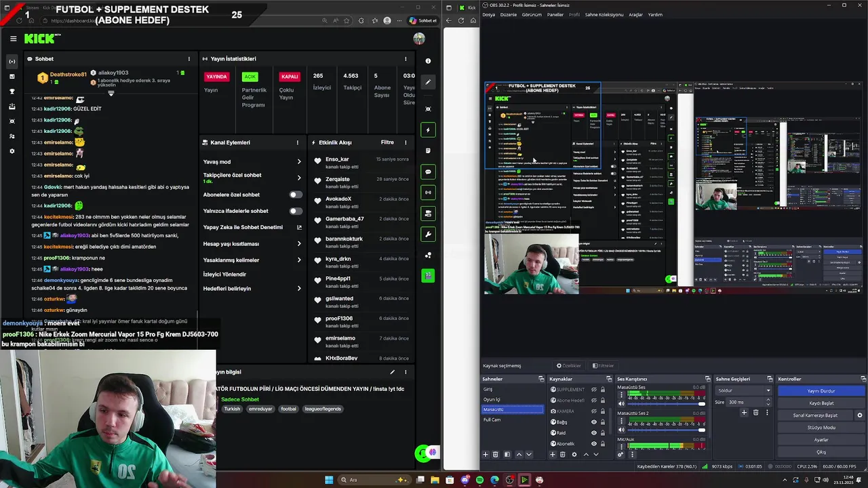Expand Hedefleri belirleyin options
Viewport: 868px width, 488px height.
pos(299,289)
